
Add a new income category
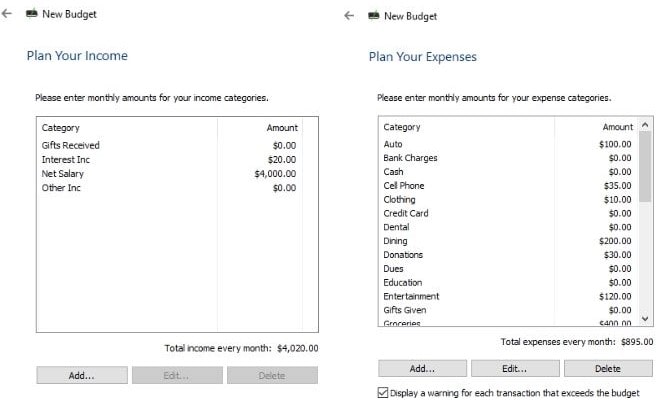coord(82,375)
